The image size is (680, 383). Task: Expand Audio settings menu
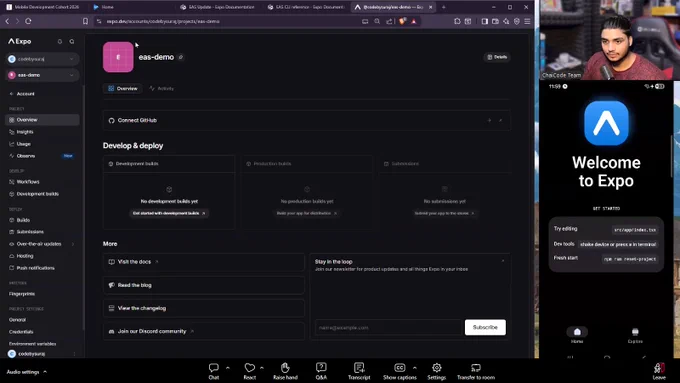coord(26,372)
